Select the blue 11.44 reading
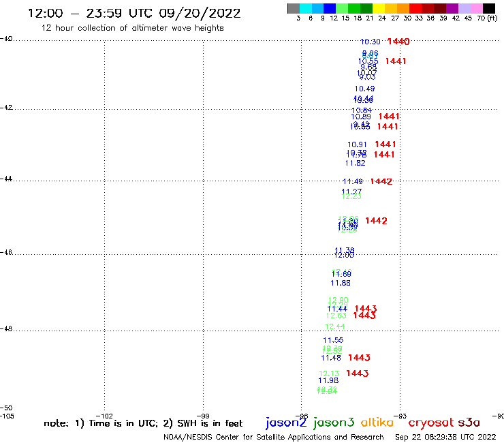This screenshot has height=443, width=504. (337, 309)
